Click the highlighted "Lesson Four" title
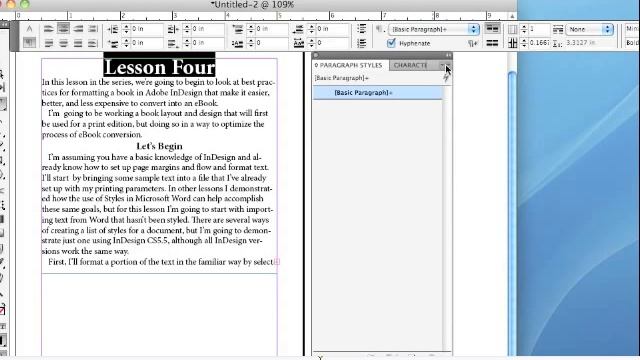The image size is (640, 360). click(x=159, y=67)
